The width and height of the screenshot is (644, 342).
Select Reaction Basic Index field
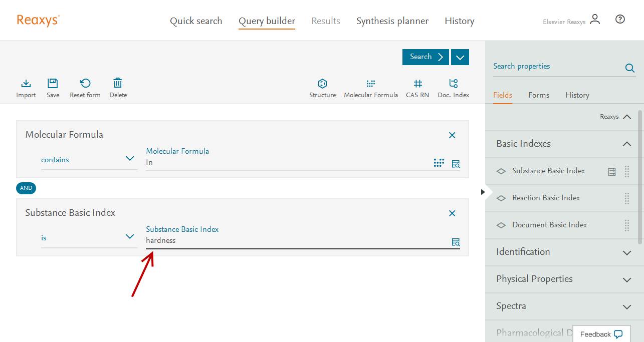click(x=546, y=198)
